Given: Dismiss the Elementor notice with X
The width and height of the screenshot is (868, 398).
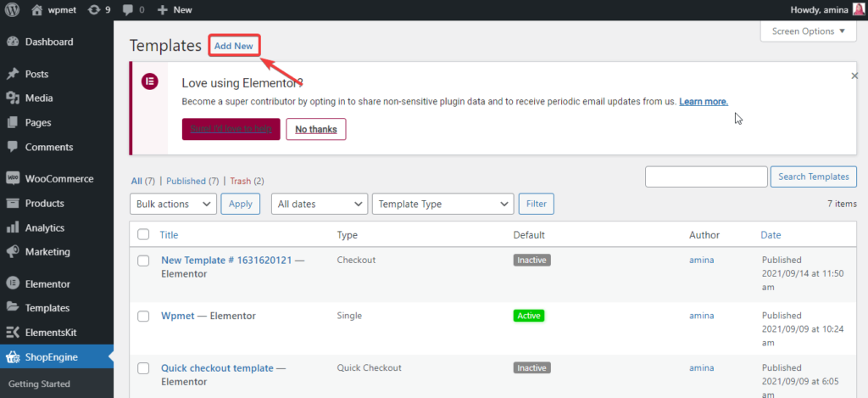Looking at the screenshot, I should (x=854, y=76).
